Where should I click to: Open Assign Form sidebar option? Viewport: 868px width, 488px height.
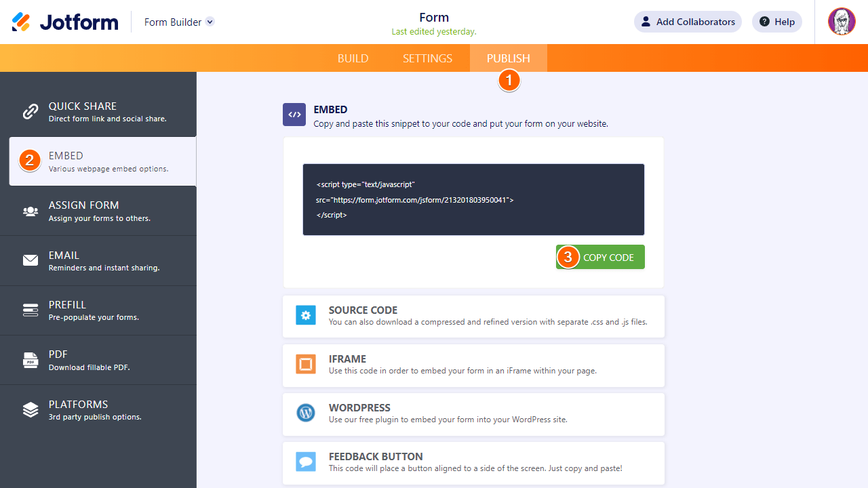click(x=98, y=211)
